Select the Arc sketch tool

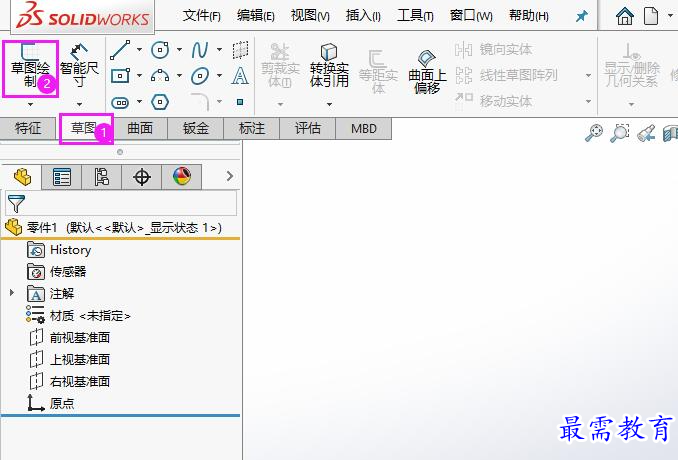[x=160, y=76]
